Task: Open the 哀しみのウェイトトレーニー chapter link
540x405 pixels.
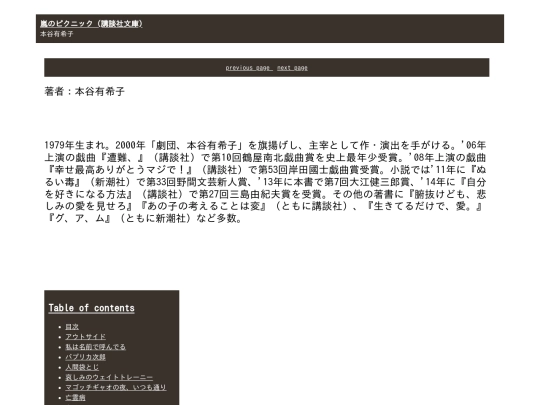Action: coord(109,377)
